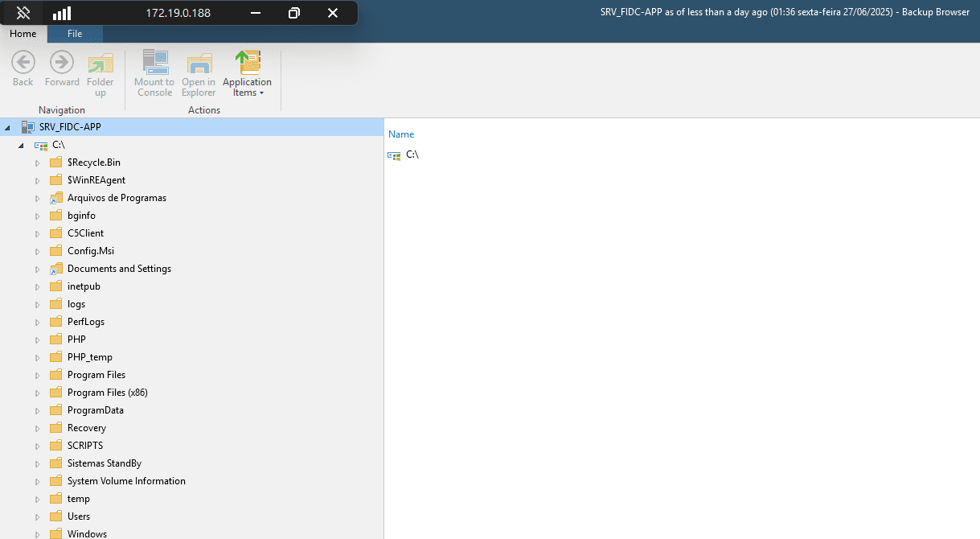This screenshot has height=539, width=980.
Task: Click the Mount to Console icon
Action: [x=154, y=63]
